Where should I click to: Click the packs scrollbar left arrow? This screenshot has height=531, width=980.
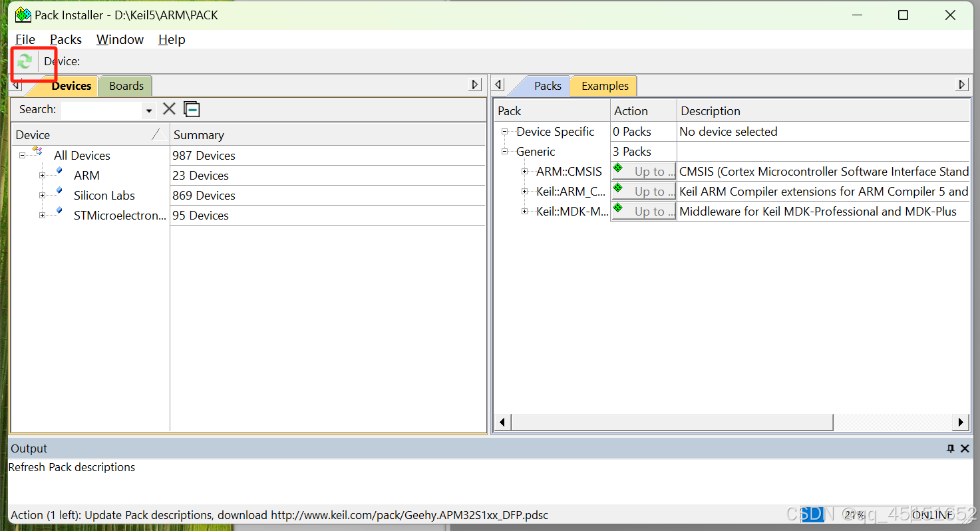pos(502,422)
